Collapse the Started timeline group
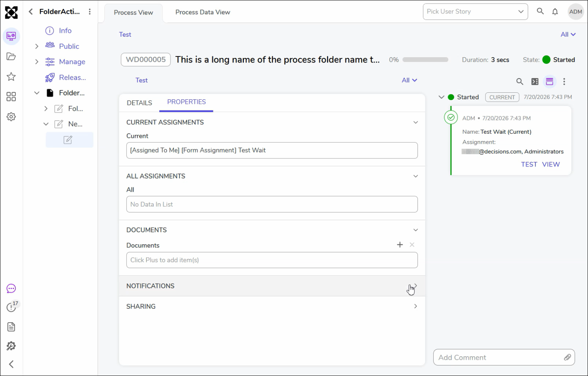The height and width of the screenshot is (376, 588). click(441, 97)
